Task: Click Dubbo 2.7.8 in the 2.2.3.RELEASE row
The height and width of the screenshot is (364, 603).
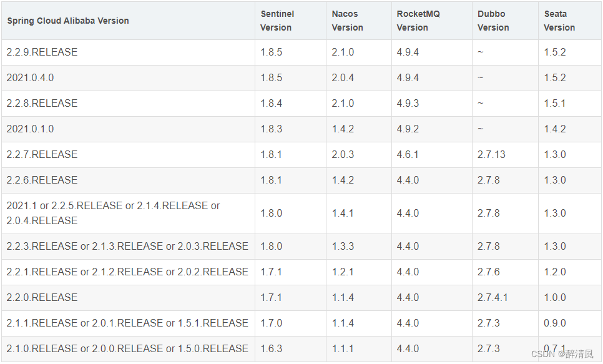Action: coord(488,246)
